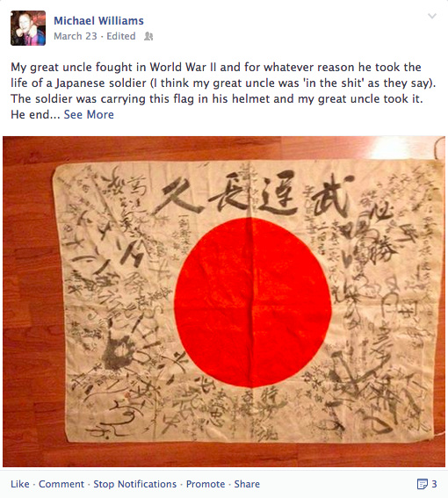Click the post's story text paragraph
The height and width of the screenshot is (498, 448).
[x=223, y=90]
